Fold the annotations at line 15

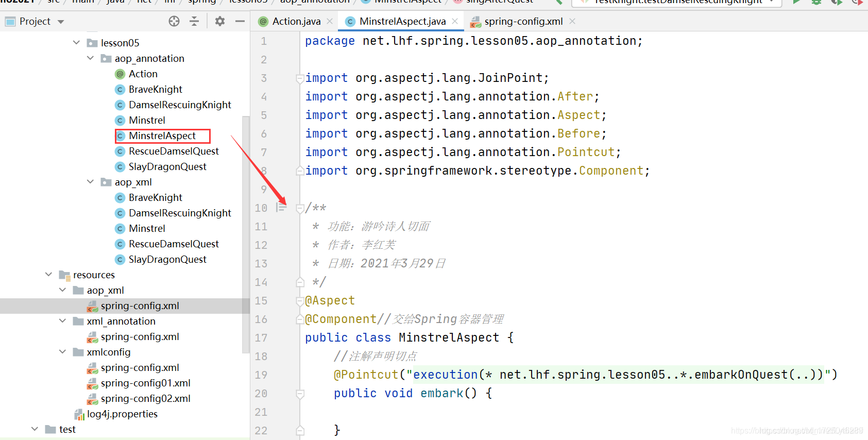coord(300,301)
